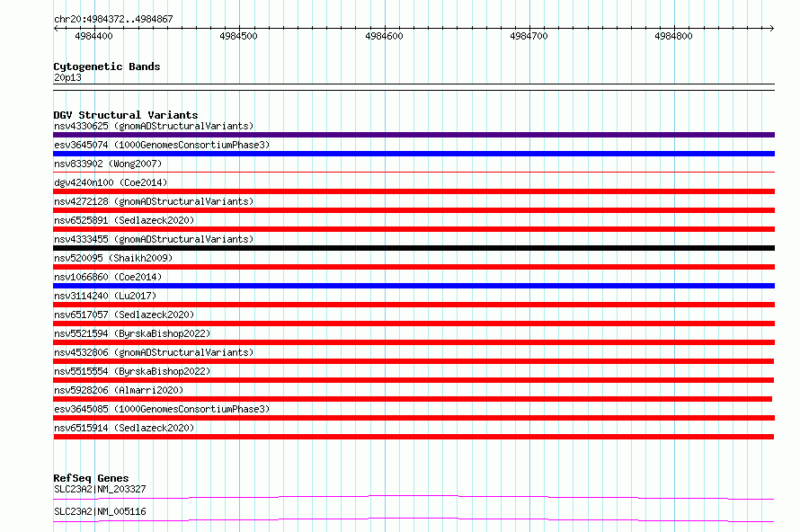Click the nsv5521594 (ByrskaBishop2022) label
Image resolution: width=800 pixels, height=532 pixels.
click(132, 333)
